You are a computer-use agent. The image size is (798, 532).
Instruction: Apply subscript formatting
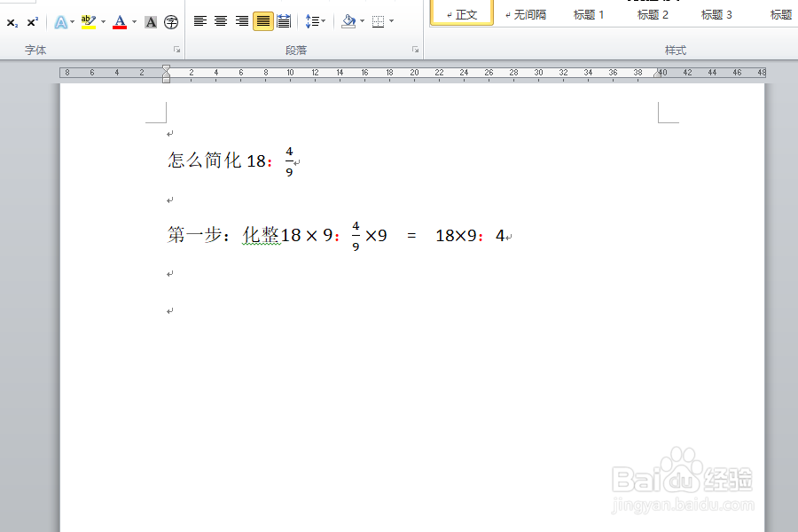12,22
